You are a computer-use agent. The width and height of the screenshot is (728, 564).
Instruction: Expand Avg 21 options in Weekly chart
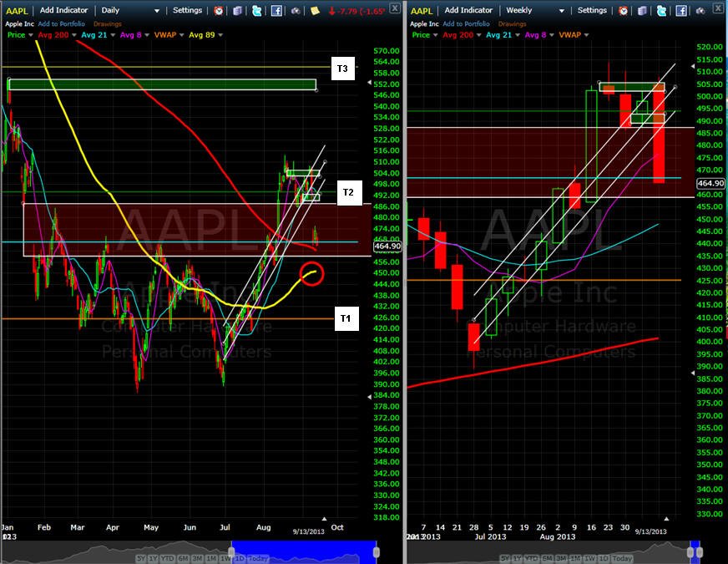pyautogui.click(x=518, y=35)
